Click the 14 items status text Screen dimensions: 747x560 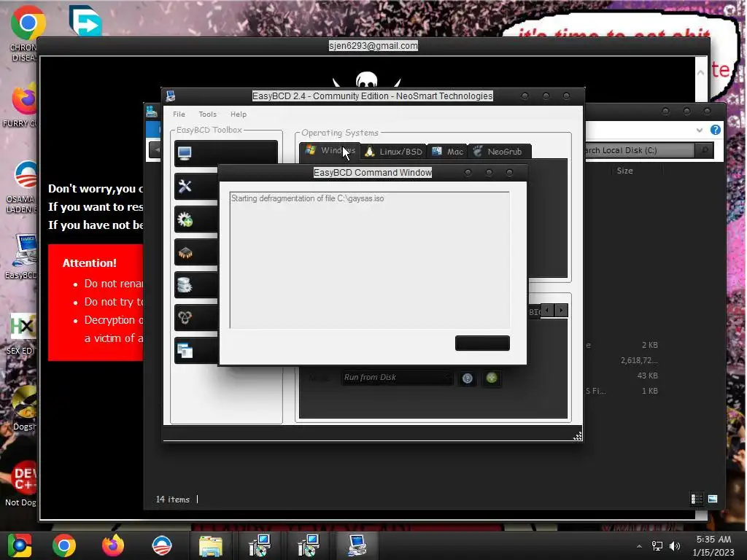(172, 499)
